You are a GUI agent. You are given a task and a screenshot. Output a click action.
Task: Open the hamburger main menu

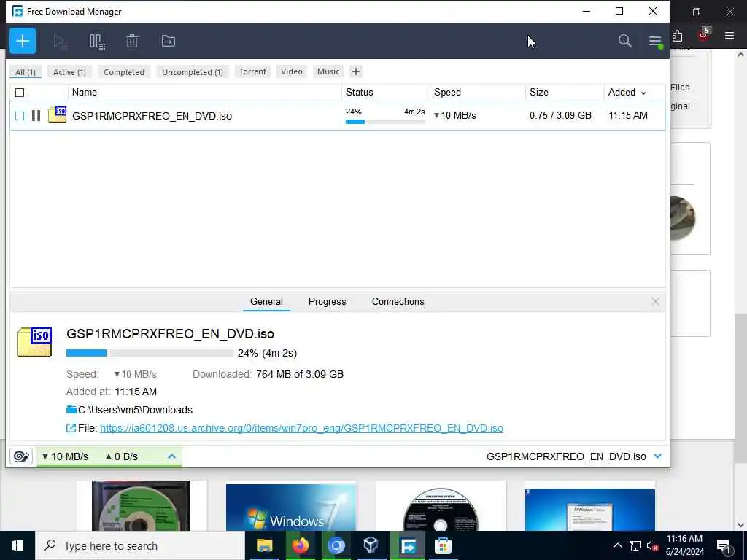pyautogui.click(x=656, y=41)
